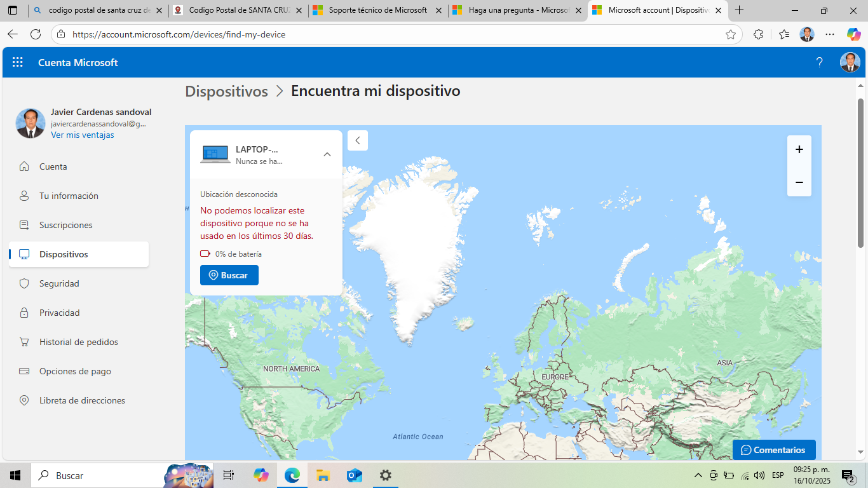Click the laptop device thumbnail icon
The height and width of the screenshot is (488, 868).
click(215, 154)
